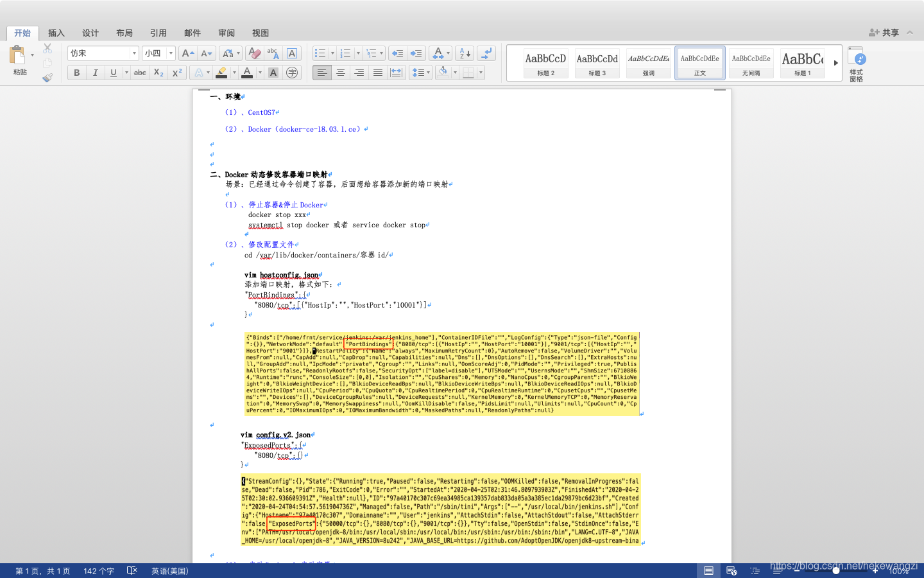Switch to the 设计 (Design) tab
This screenshot has width=924, height=578.
[x=90, y=33]
